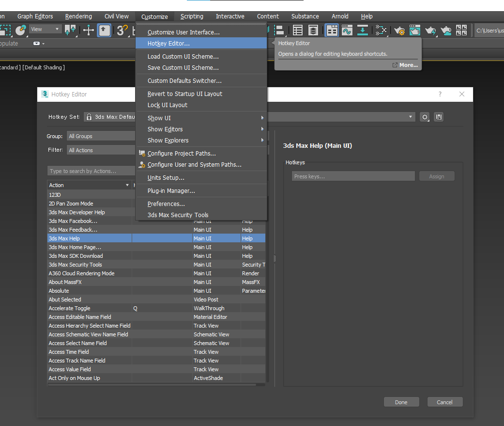Viewport: 504px width, 426px height.
Task: Click the Done button
Action: tap(401, 402)
